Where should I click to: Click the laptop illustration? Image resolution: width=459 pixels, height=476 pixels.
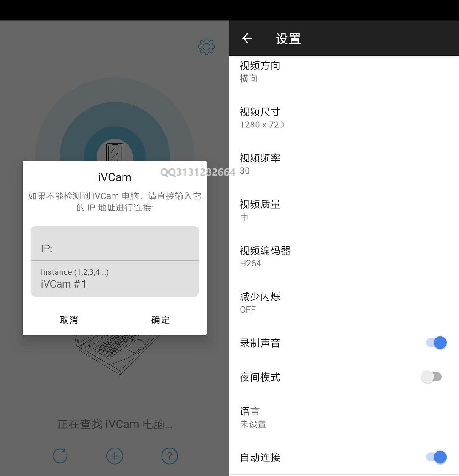117,354
